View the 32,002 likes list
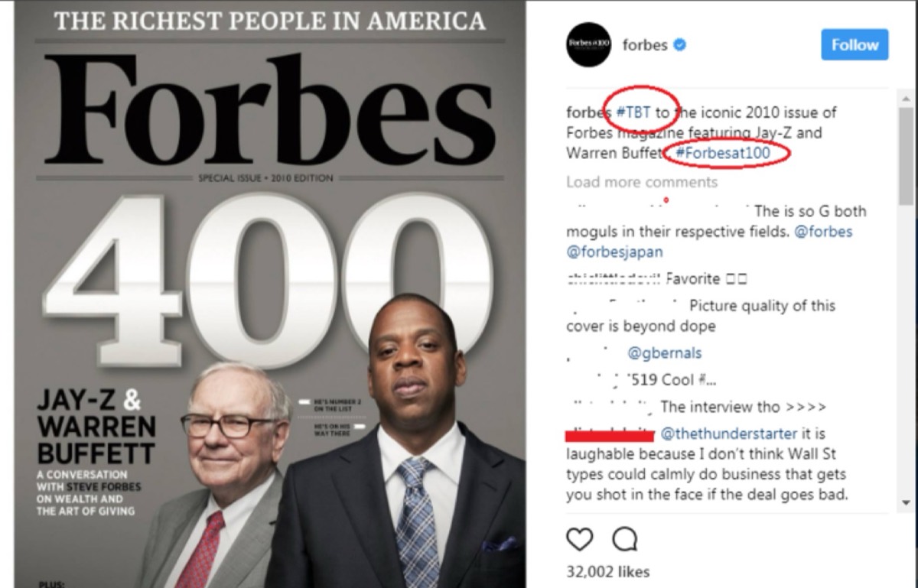Image resolution: width=918 pixels, height=588 pixels. [x=607, y=571]
